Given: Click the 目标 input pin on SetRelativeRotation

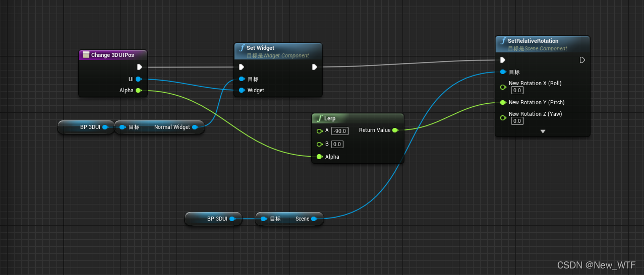Looking at the screenshot, I should [503, 72].
